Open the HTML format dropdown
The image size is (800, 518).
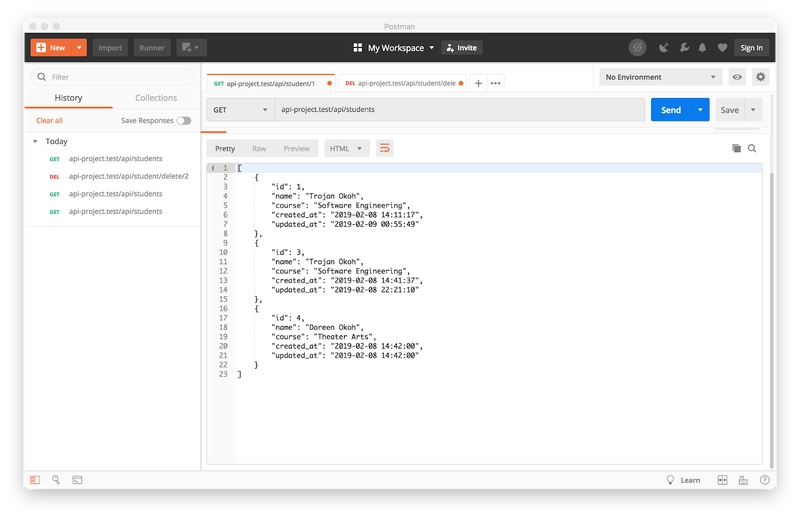click(x=346, y=148)
